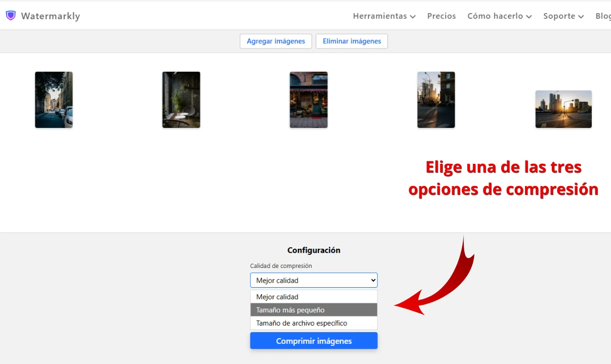Open the Herramientas menu

(383, 16)
